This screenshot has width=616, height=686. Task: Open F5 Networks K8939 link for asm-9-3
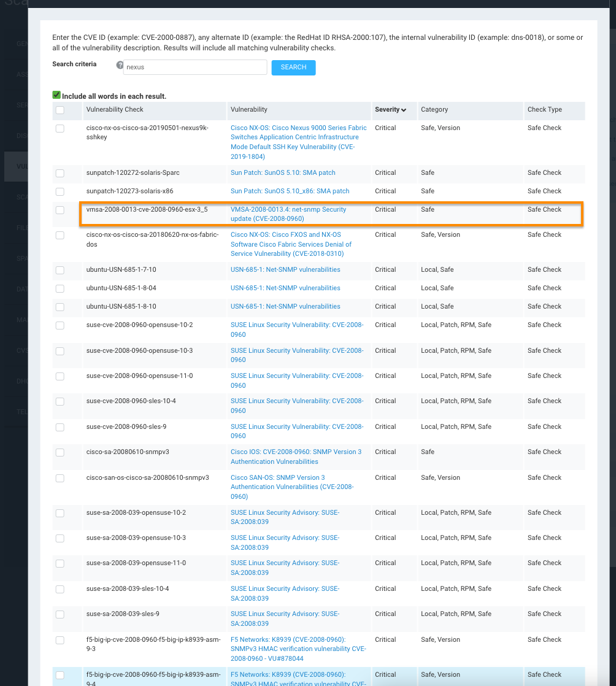298,649
